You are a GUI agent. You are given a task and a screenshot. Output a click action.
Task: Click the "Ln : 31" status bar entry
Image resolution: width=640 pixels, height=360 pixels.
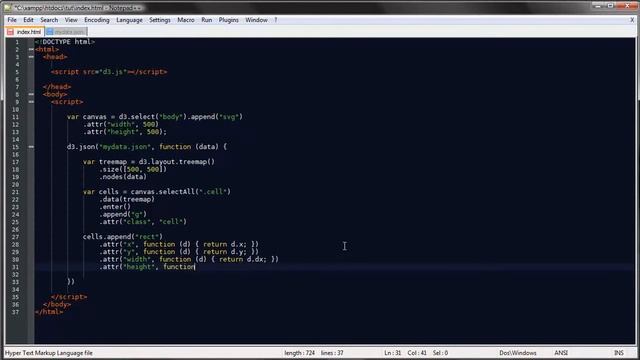pos(392,353)
